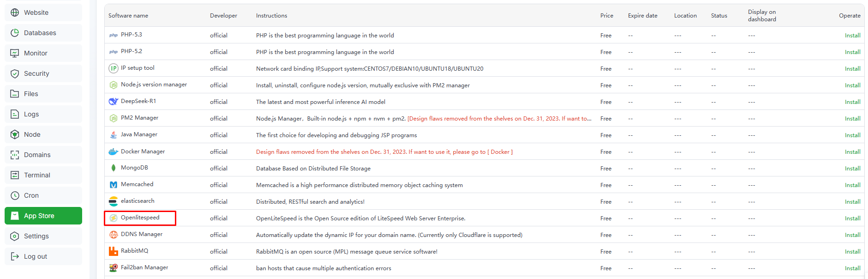The image size is (868, 279).
Task: Open the Databases menu
Action: point(40,33)
